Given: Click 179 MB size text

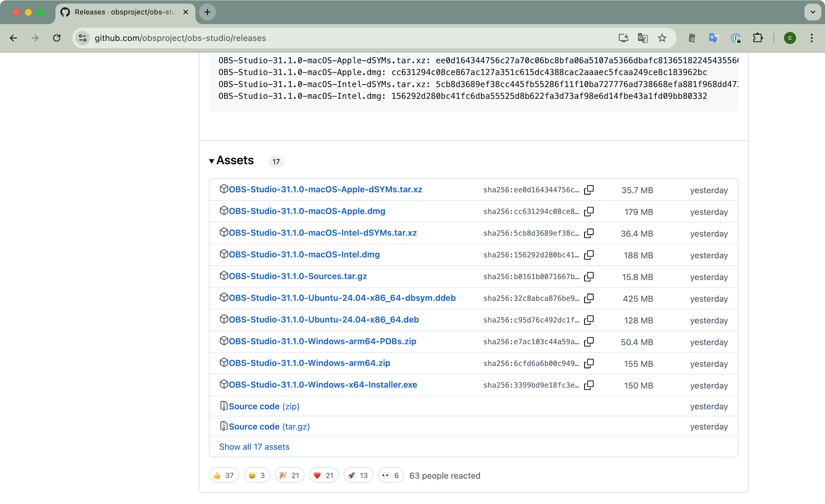Looking at the screenshot, I should click(639, 212).
